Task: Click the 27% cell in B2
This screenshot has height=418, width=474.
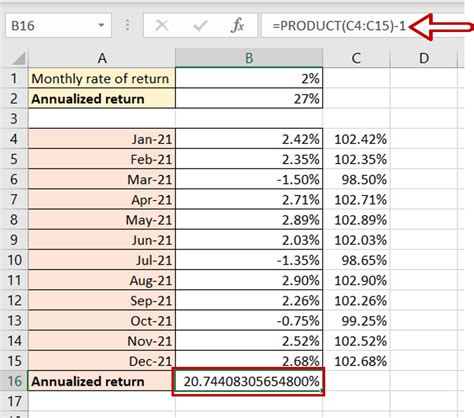Action: (249, 99)
